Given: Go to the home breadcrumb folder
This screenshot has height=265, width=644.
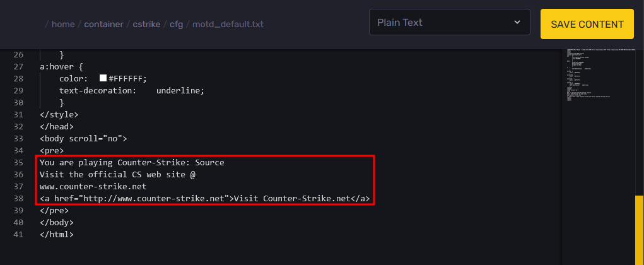Looking at the screenshot, I should 63,25.
